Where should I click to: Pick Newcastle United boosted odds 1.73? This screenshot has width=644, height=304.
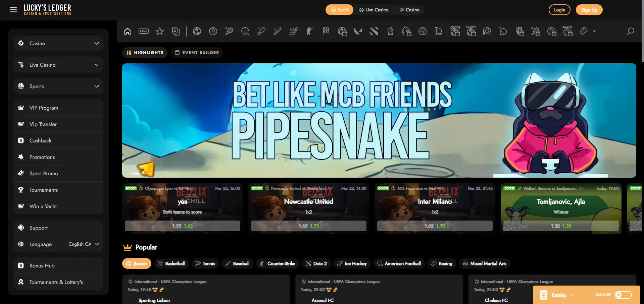[309, 226]
